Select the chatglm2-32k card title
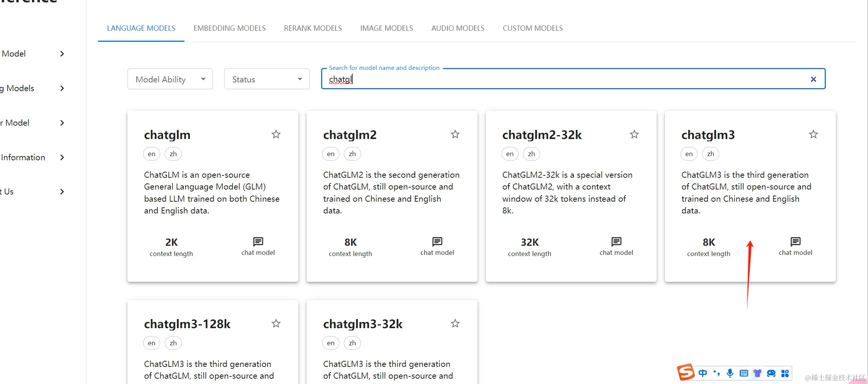The width and height of the screenshot is (868, 384). (542, 135)
